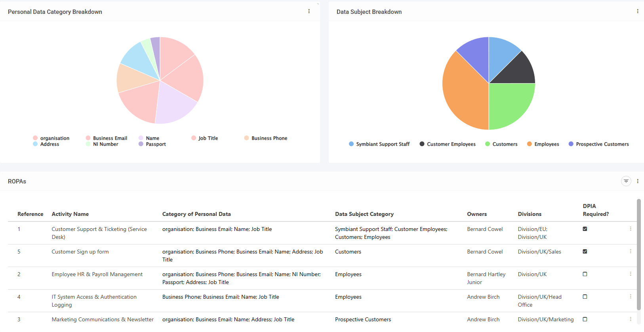Click the ROPAs filter icon
The height and width of the screenshot is (332, 644).
point(626,181)
